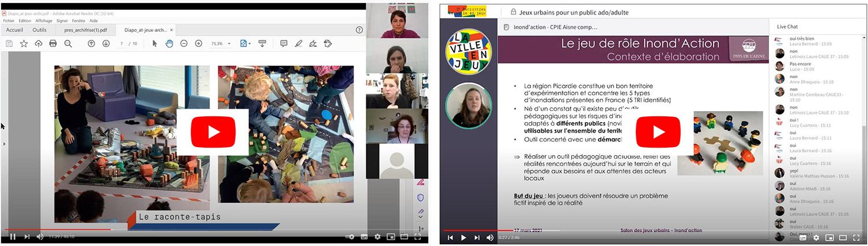Click the shield Protect icon in Acrobat side panel
Image resolution: width=868 pixels, height=246 pixels.
coord(421,197)
